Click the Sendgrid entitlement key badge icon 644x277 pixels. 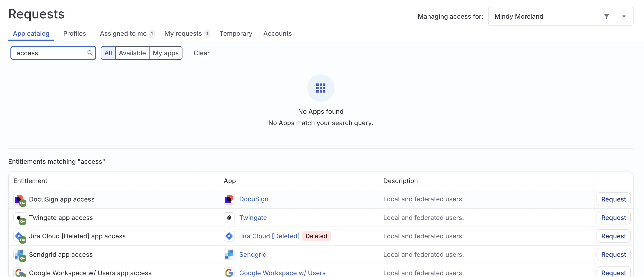tap(23, 259)
